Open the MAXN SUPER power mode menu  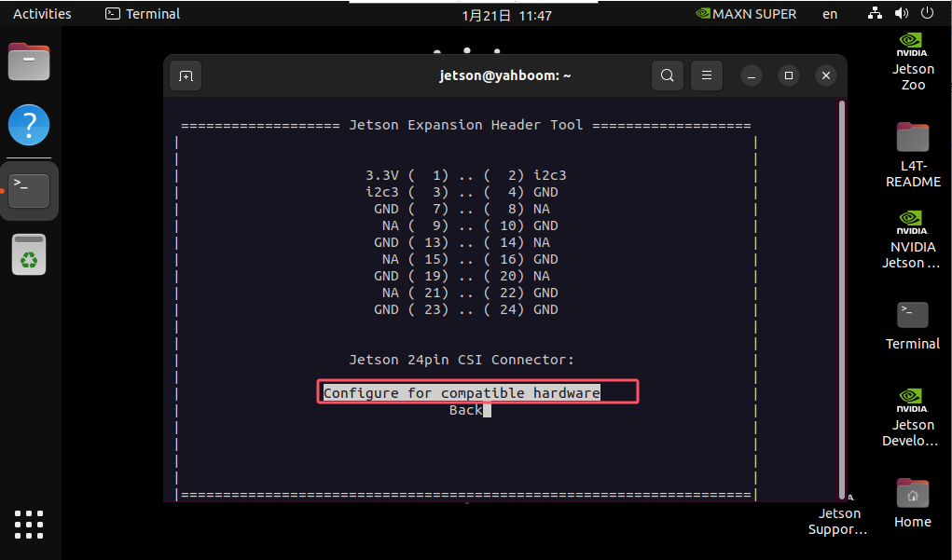pyautogui.click(x=746, y=14)
